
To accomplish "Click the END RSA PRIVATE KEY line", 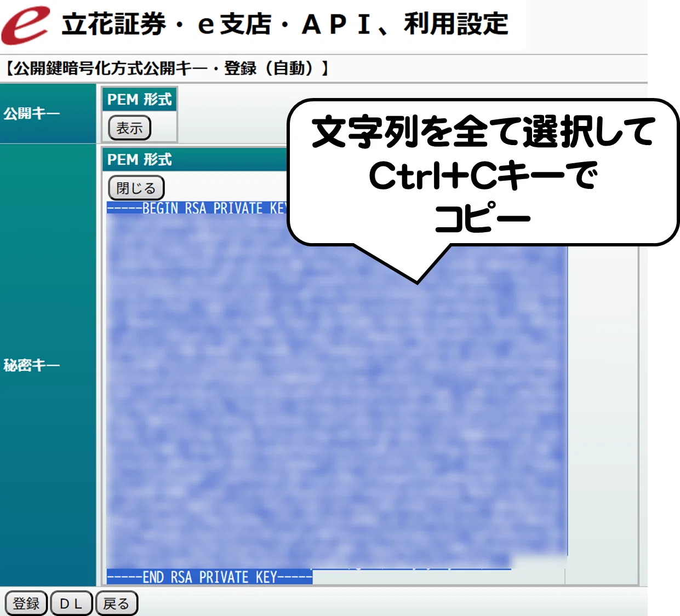I will pyautogui.click(x=209, y=577).
